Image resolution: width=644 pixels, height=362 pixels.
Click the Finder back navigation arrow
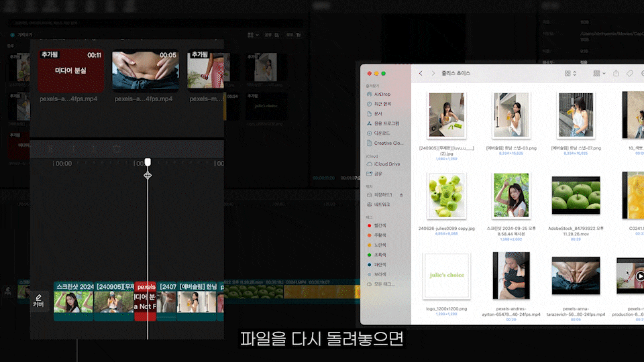coord(421,73)
